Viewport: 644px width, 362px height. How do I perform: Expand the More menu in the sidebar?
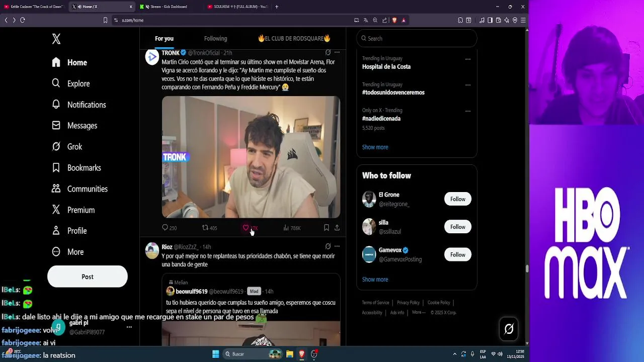[x=68, y=252]
